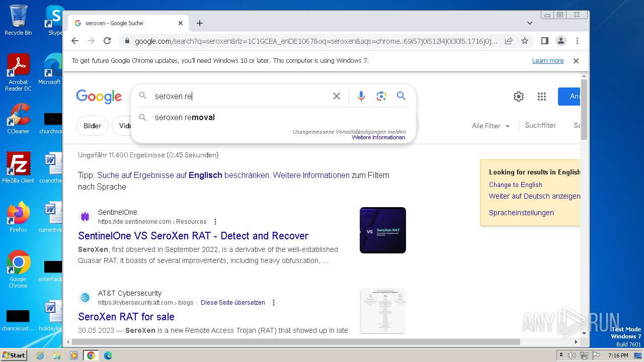Viewport: 644px width, 362px height.
Task: Open Firefox desktop icon
Action: 18,217
